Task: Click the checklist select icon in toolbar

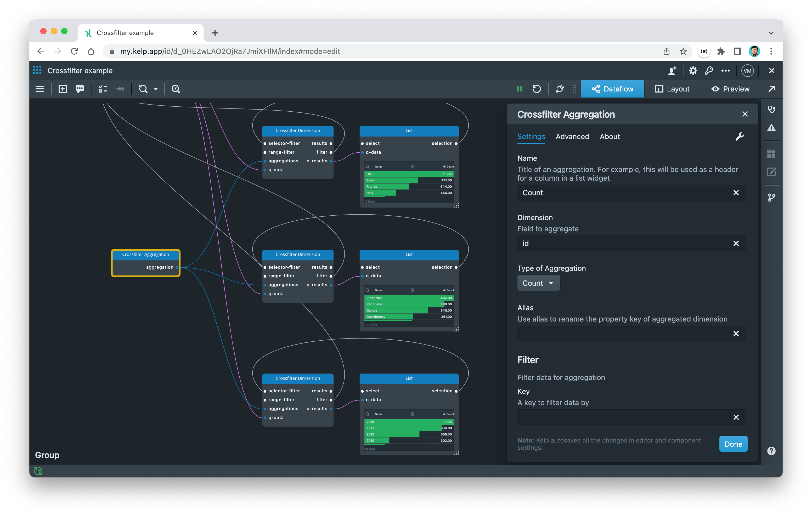Action: click(103, 89)
